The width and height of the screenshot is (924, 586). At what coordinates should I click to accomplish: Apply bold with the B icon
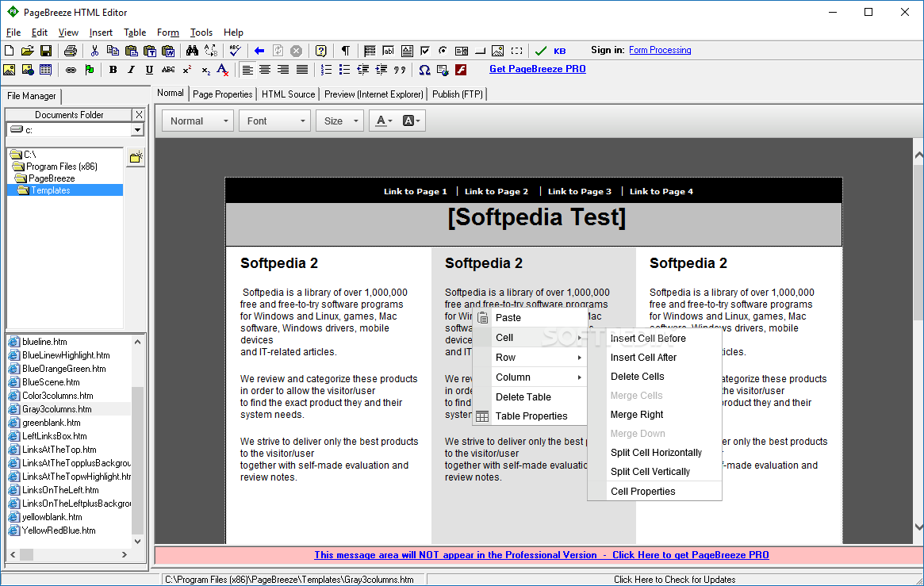click(113, 70)
